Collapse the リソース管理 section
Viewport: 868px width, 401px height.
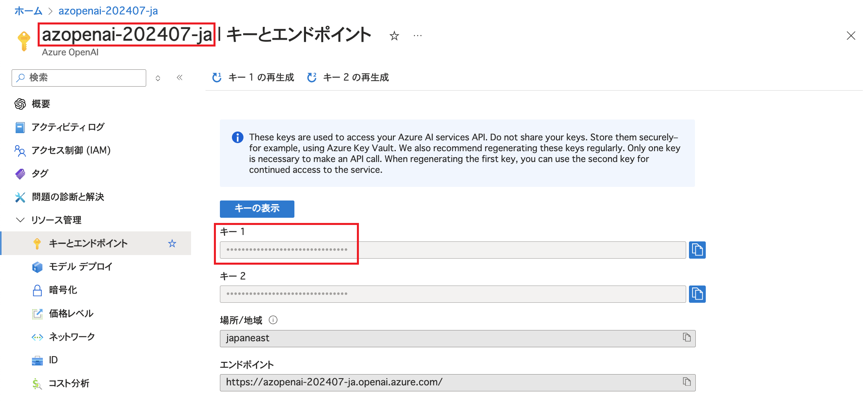pos(20,220)
